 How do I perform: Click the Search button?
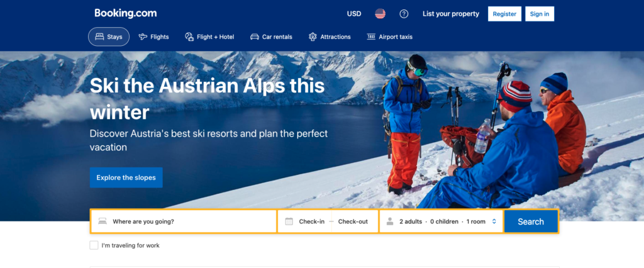531,221
